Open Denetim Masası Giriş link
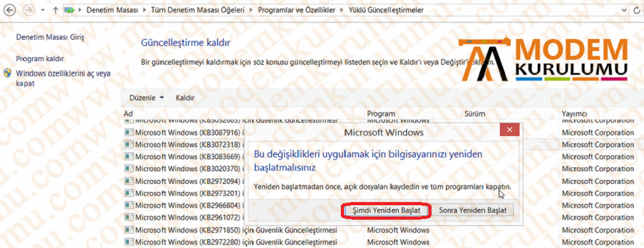 tap(50, 37)
